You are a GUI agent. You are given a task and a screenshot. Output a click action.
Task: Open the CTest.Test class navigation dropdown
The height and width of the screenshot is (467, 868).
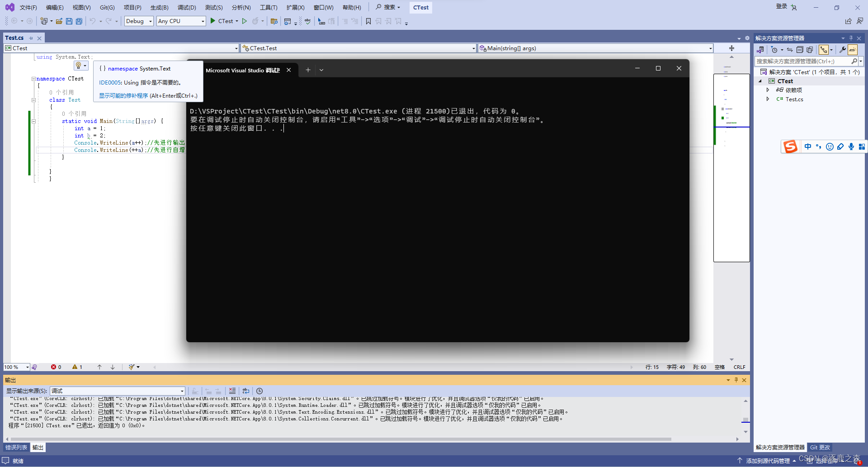[359, 48]
